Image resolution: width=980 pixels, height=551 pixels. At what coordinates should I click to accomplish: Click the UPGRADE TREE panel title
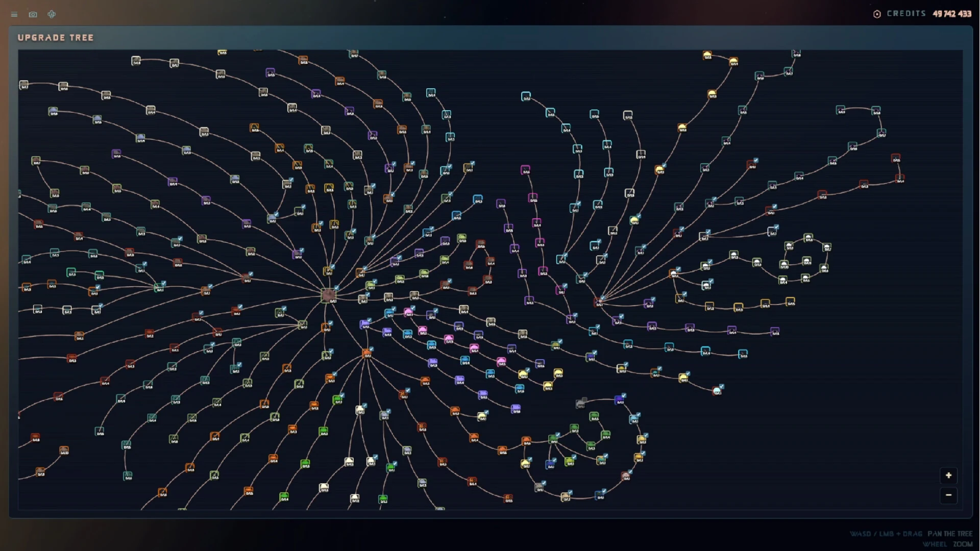coord(56,38)
